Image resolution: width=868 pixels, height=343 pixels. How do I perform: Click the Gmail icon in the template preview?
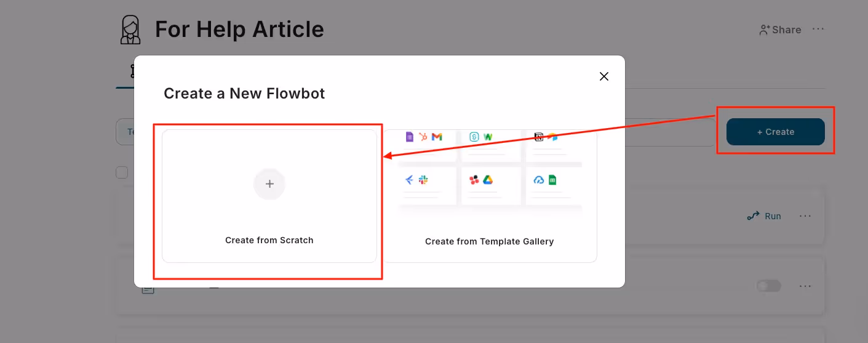click(x=437, y=137)
